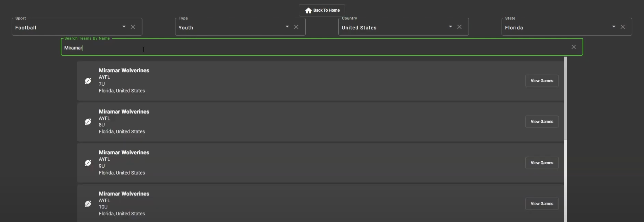The height and width of the screenshot is (222, 644).
Task: Click the AYFL league text in 7U card
Action: coord(104,77)
